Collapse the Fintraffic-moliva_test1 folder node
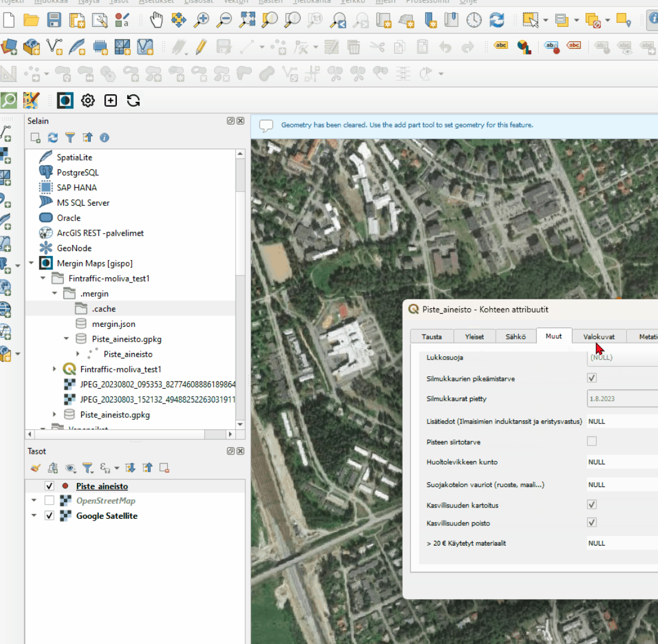This screenshot has width=658, height=644. (x=43, y=278)
